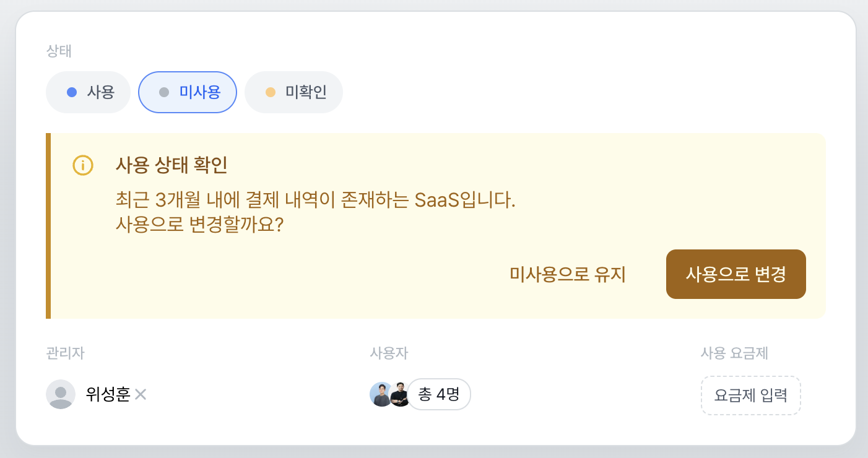Screen dimensions: 868x458
Task: Choose the 미확인 status chip
Action: click(x=294, y=93)
